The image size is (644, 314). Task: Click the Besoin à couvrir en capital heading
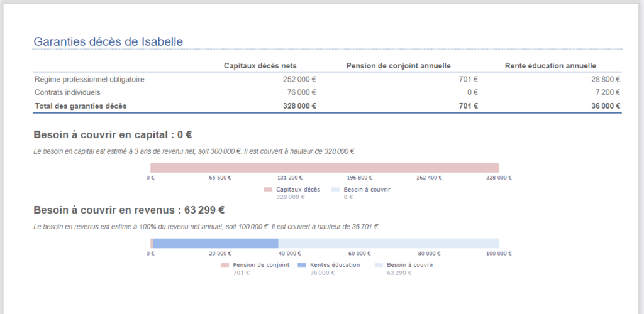tap(113, 134)
